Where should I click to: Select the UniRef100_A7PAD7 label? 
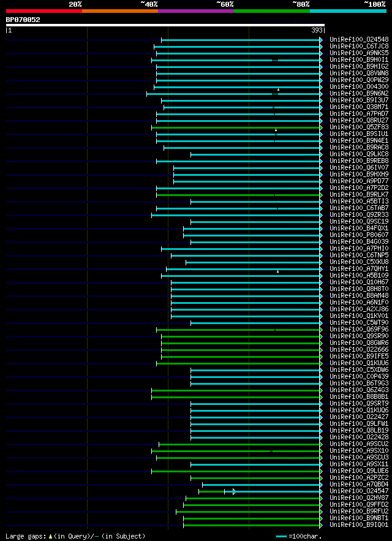point(359,113)
